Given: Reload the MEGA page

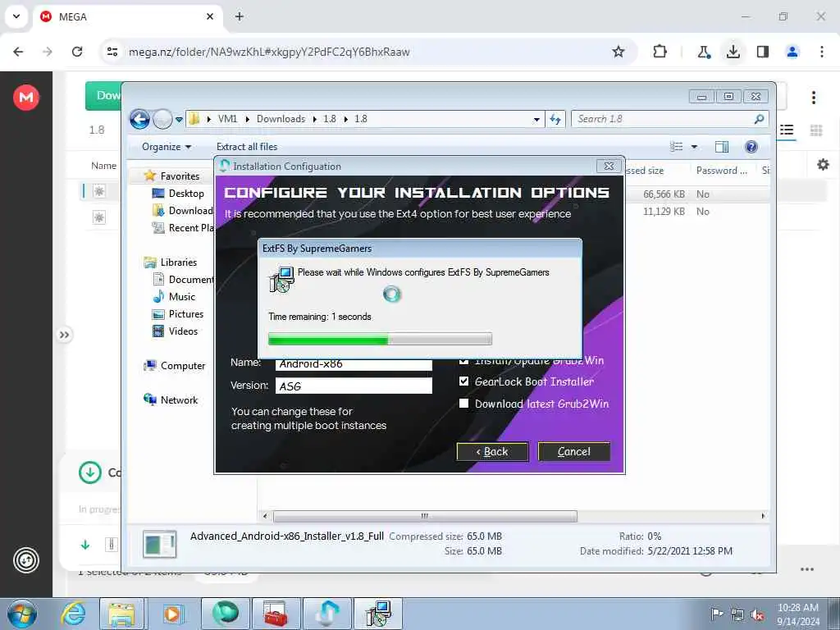Looking at the screenshot, I should click(x=77, y=52).
